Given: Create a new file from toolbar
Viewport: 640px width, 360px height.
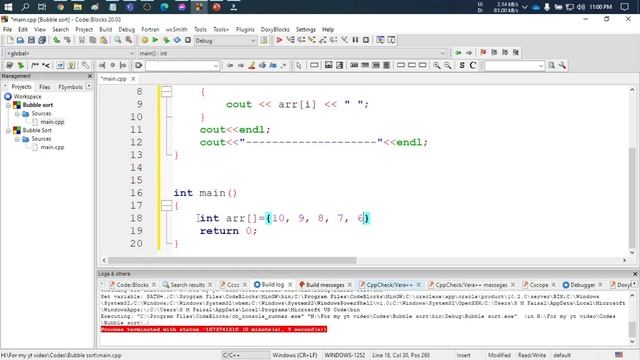Looking at the screenshot, I should pos(10,40).
